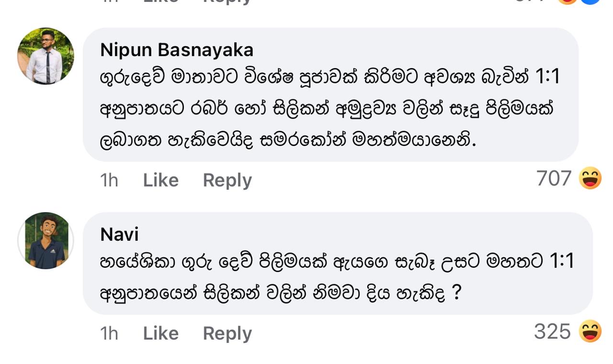
Task: Tap the partially visible Like at top
Action: coord(161,1)
